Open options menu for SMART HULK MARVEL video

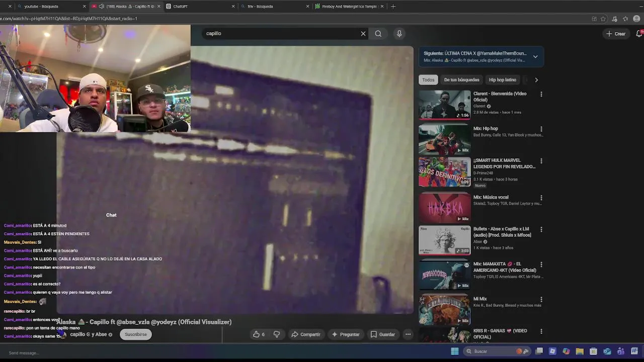(x=541, y=161)
